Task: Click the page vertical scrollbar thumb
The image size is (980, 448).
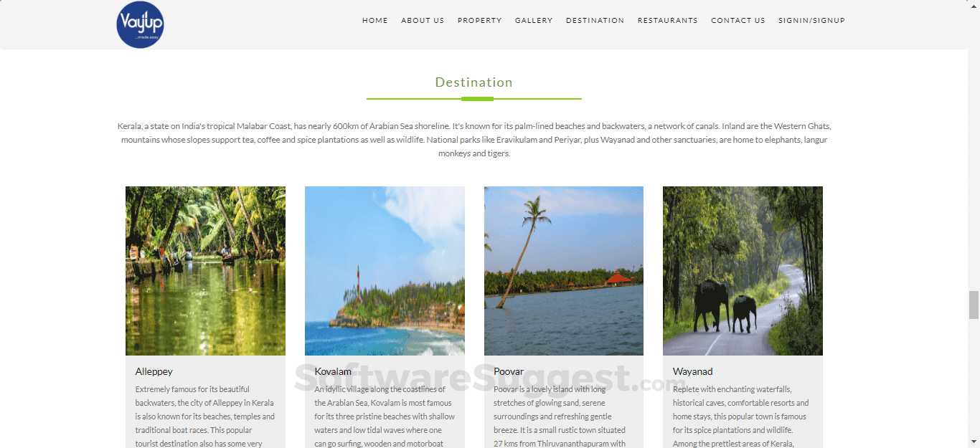Action: coord(974,305)
